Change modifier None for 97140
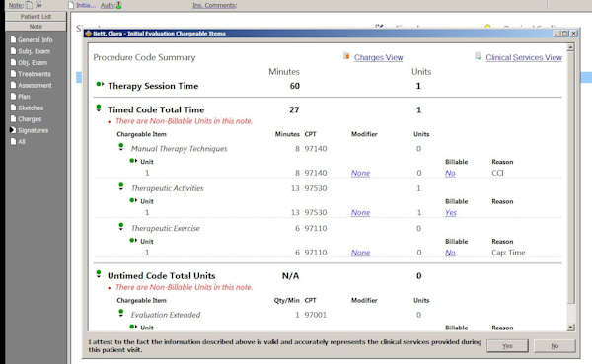592x364 pixels. pos(360,173)
